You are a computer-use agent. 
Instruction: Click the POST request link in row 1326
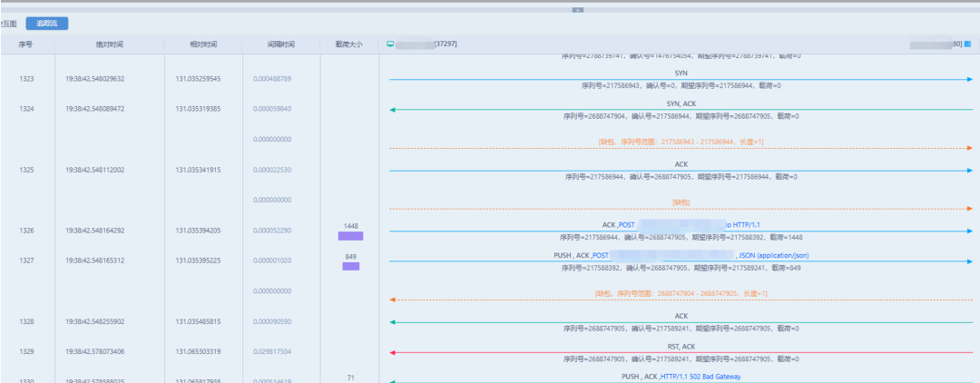point(690,225)
